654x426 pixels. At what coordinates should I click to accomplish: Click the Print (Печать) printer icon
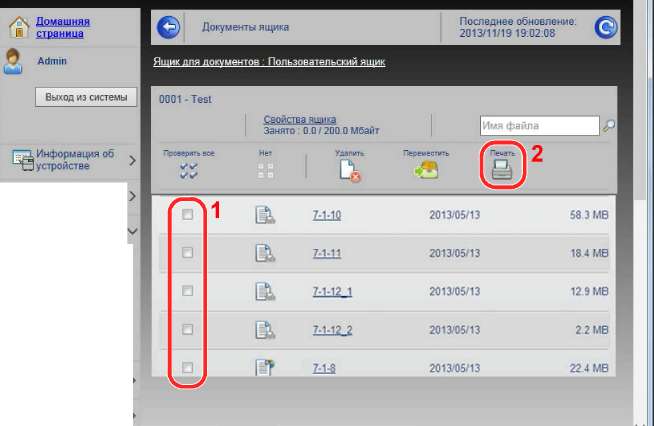coord(502,171)
